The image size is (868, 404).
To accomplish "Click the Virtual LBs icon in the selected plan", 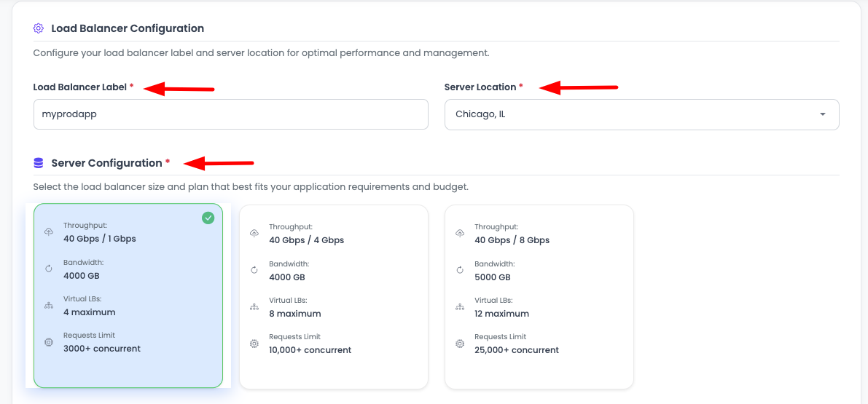I will (49, 305).
